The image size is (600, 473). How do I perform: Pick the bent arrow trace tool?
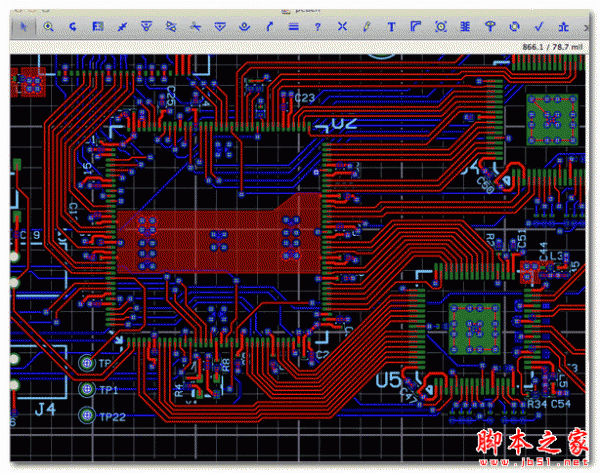(x=269, y=27)
